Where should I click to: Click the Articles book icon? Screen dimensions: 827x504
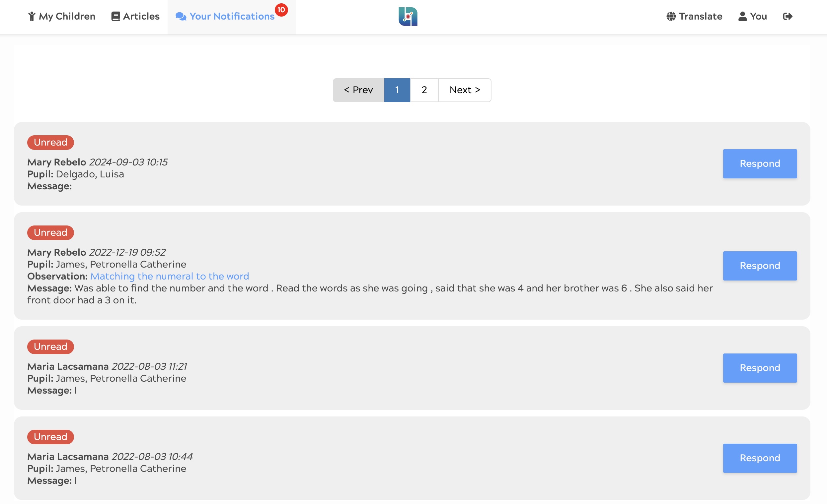point(115,16)
